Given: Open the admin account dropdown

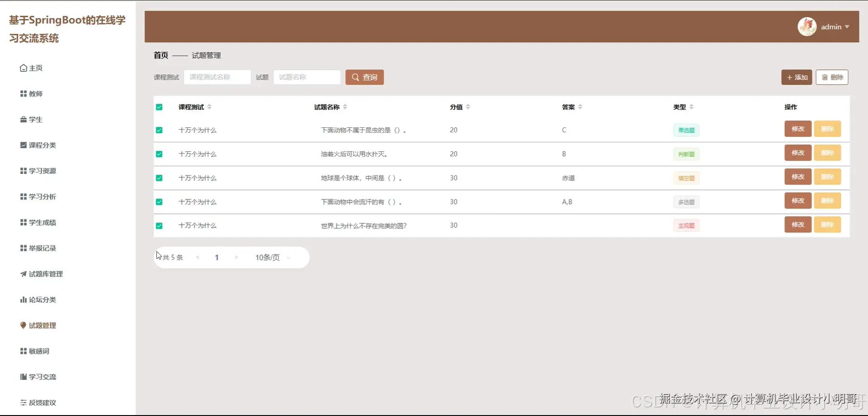Looking at the screenshot, I should click(x=834, y=26).
